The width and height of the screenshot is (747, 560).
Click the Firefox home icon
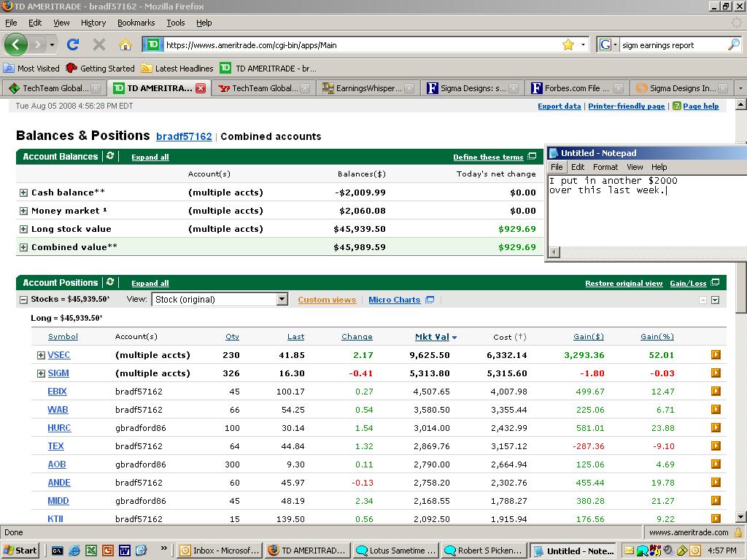tap(125, 44)
